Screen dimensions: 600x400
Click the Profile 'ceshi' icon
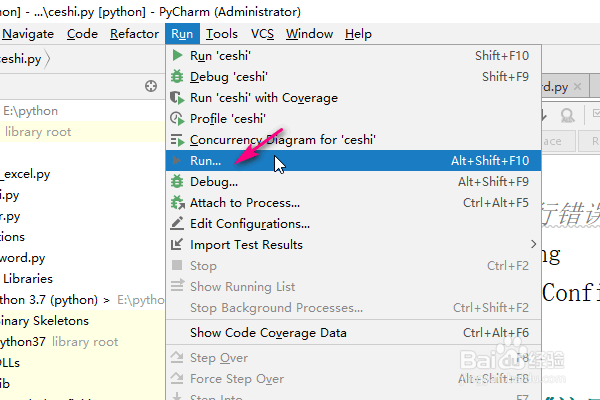pos(178,119)
